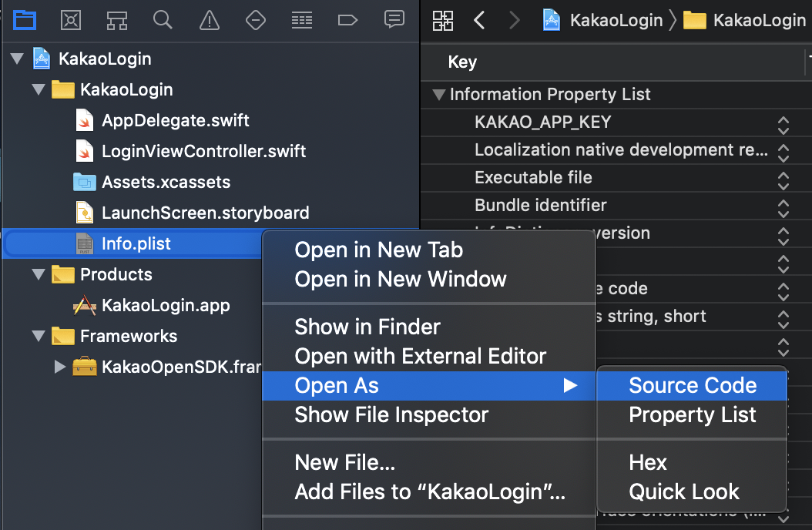
Task: Choose Show in Finder
Action: (367, 327)
